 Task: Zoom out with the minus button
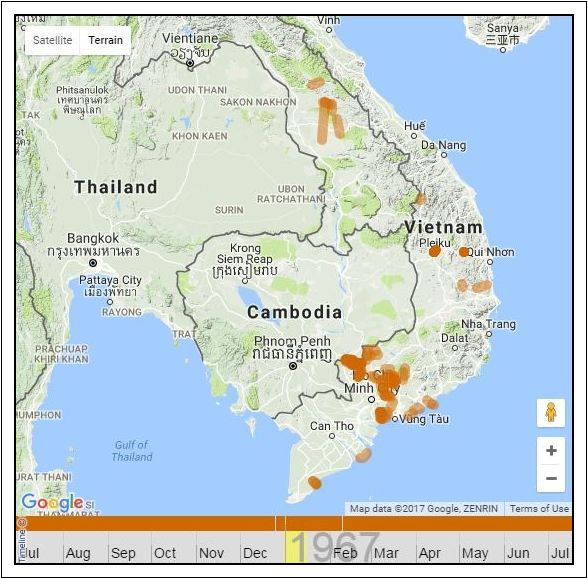coord(551,478)
